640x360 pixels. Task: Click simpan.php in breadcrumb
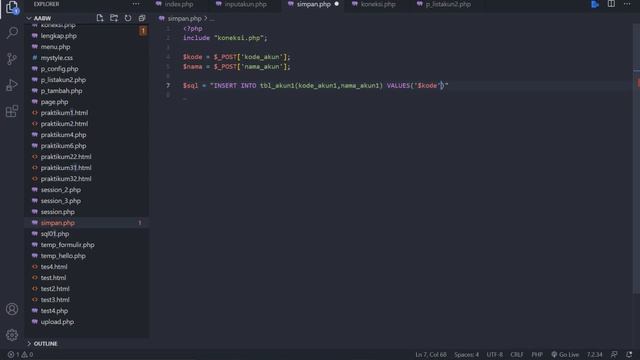tap(184, 18)
